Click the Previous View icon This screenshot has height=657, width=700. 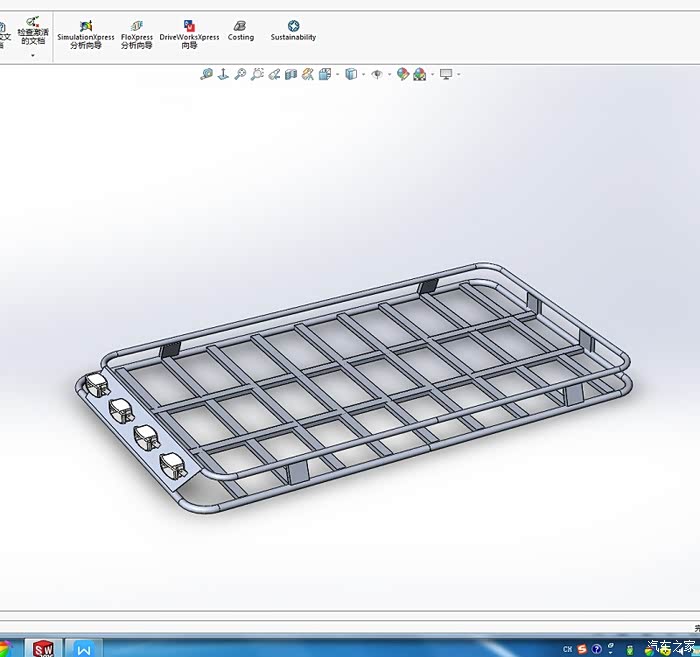258,74
